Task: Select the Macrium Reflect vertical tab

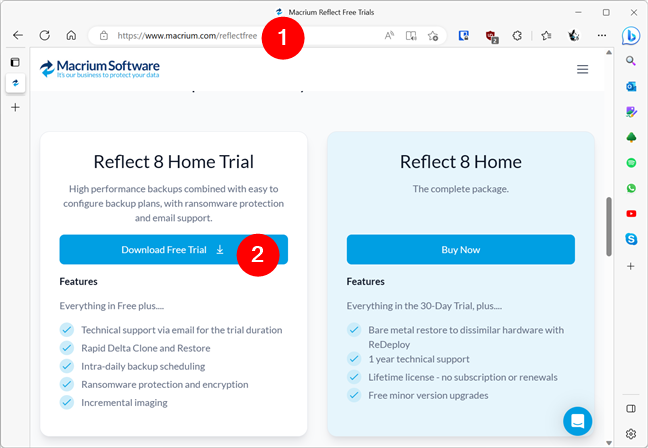Action: pos(16,83)
